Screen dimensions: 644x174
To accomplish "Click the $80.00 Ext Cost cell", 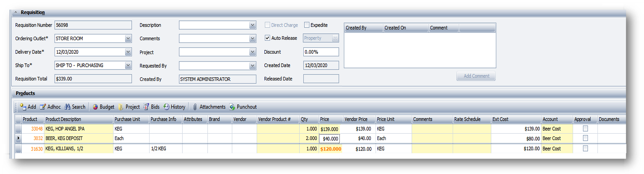I will 516,138.
